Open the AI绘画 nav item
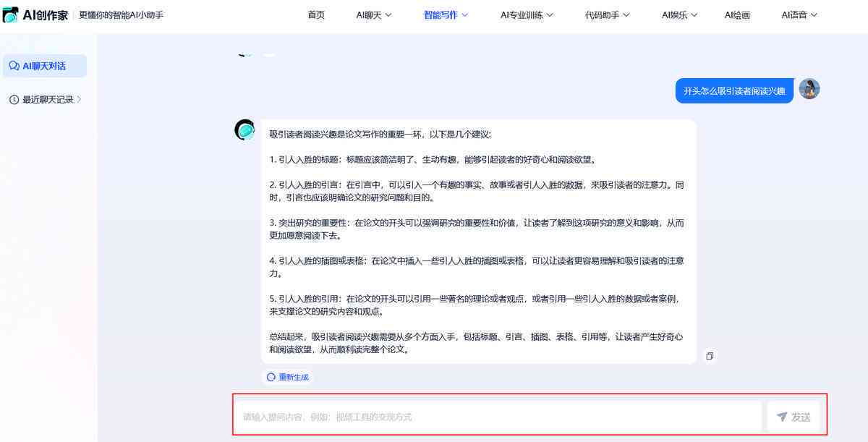This screenshot has width=868, height=442. click(737, 14)
